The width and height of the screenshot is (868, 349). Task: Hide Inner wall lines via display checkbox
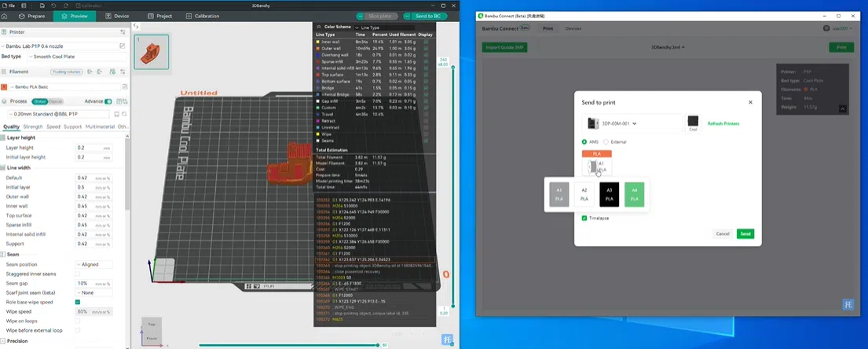point(426,42)
